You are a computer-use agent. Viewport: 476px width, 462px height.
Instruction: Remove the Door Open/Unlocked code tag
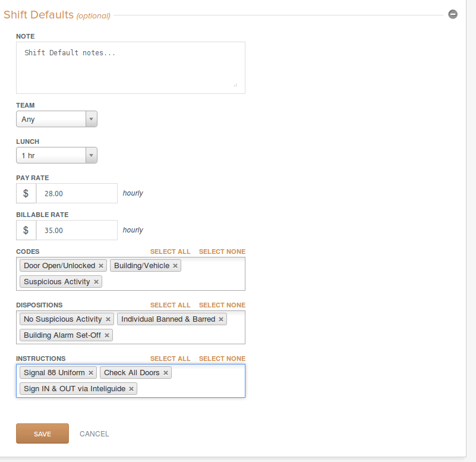point(101,266)
